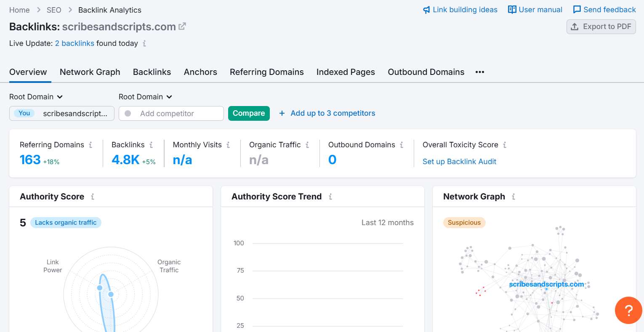
Task: Click the Referring Domains info icon
Action: point(90,145)
